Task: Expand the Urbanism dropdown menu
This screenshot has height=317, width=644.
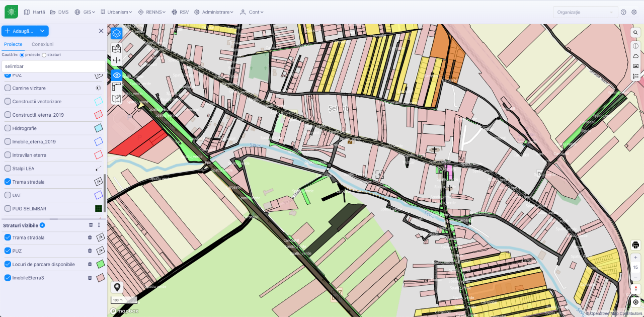Action: click(x=116, y=12)
